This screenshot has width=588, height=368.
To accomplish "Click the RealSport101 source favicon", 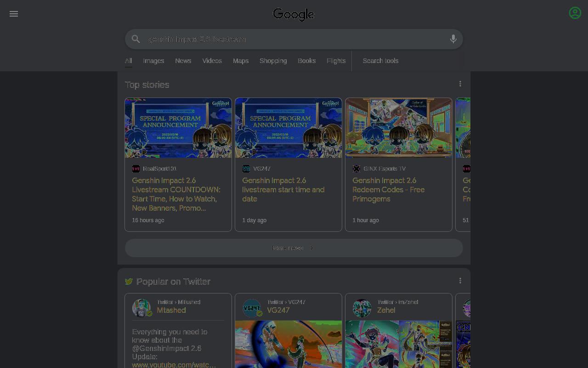I will pos(136,169).
